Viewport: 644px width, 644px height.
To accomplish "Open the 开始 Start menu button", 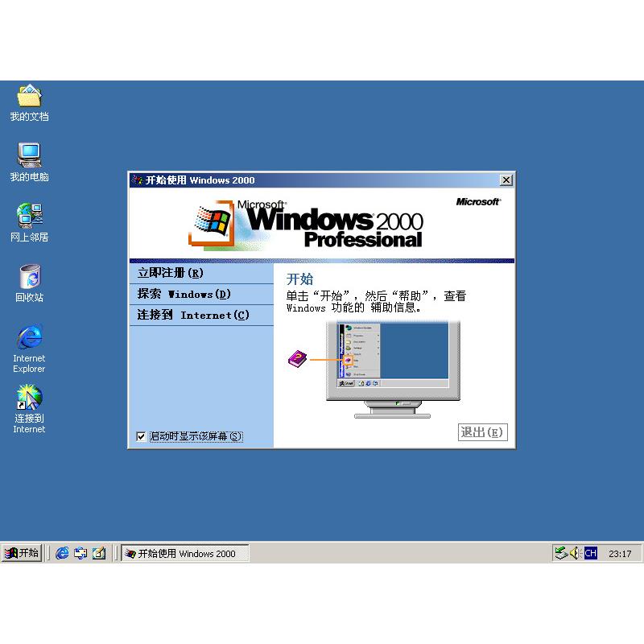I will click(22, 553).
